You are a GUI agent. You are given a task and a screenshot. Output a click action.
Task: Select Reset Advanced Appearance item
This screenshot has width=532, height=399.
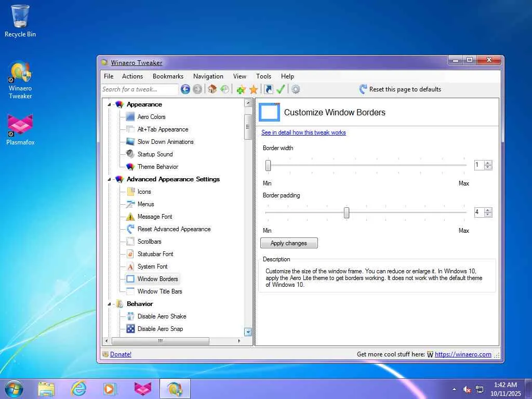point(174,229)
